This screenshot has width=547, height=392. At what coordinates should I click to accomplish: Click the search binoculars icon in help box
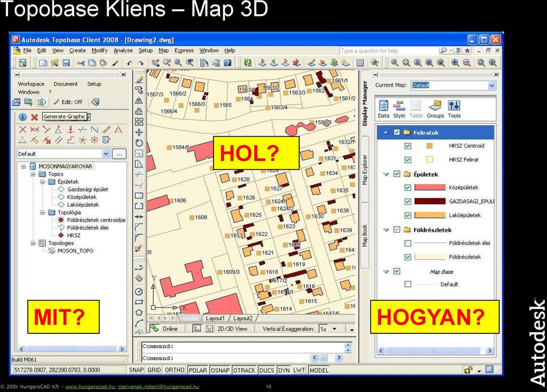[443, 51]
